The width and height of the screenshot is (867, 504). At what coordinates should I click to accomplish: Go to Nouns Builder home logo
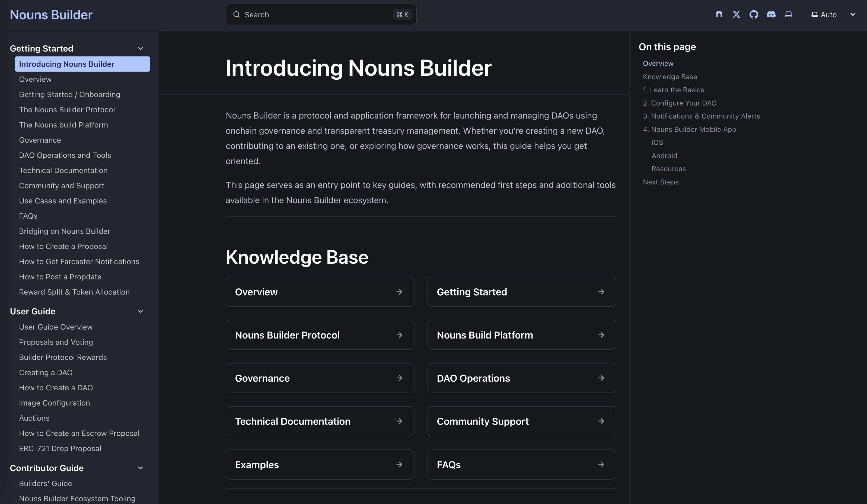51,15
